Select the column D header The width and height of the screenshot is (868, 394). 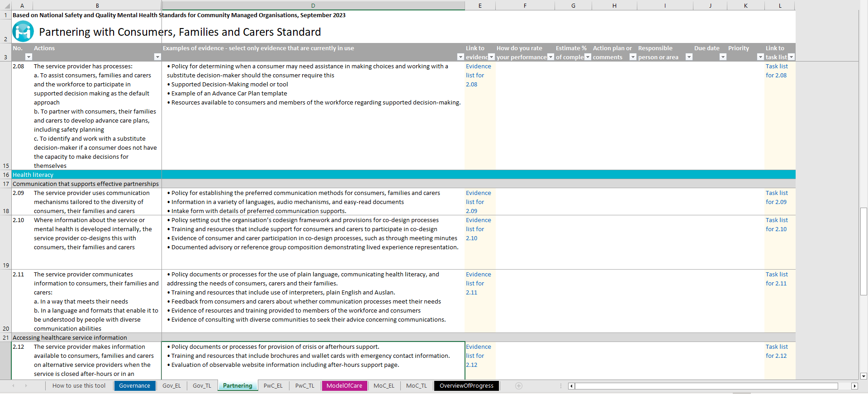click(x=313, y=6)
